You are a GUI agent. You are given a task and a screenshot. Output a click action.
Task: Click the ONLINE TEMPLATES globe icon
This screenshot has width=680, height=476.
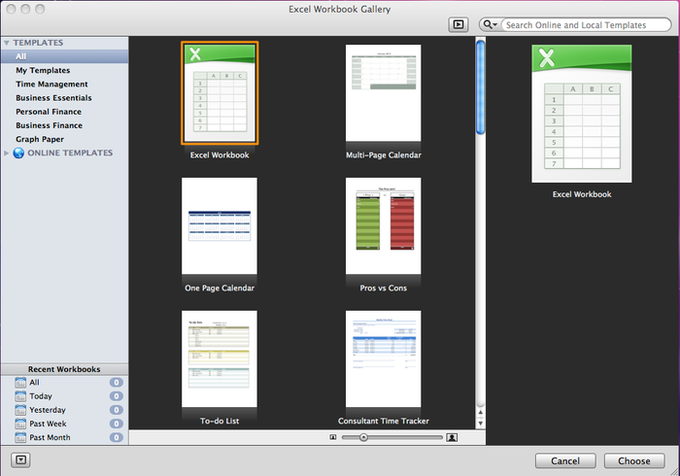tap(19, 153)
